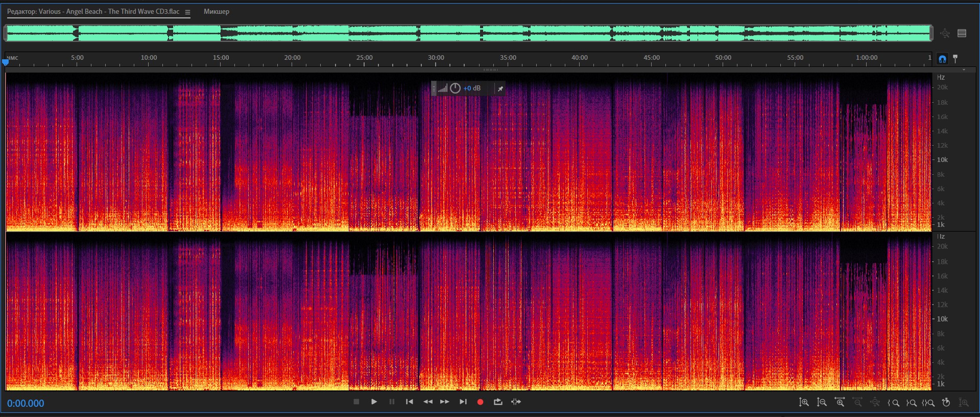Screen dimensions: 980x417
Task: Move playhead to next marker
Action: click(463, 402)
